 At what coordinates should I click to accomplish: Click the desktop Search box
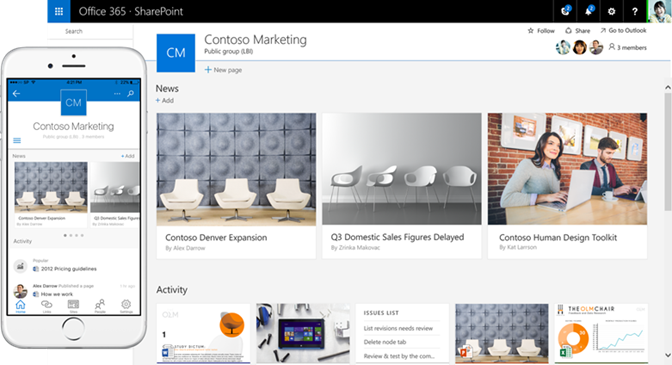click(90, 31)
